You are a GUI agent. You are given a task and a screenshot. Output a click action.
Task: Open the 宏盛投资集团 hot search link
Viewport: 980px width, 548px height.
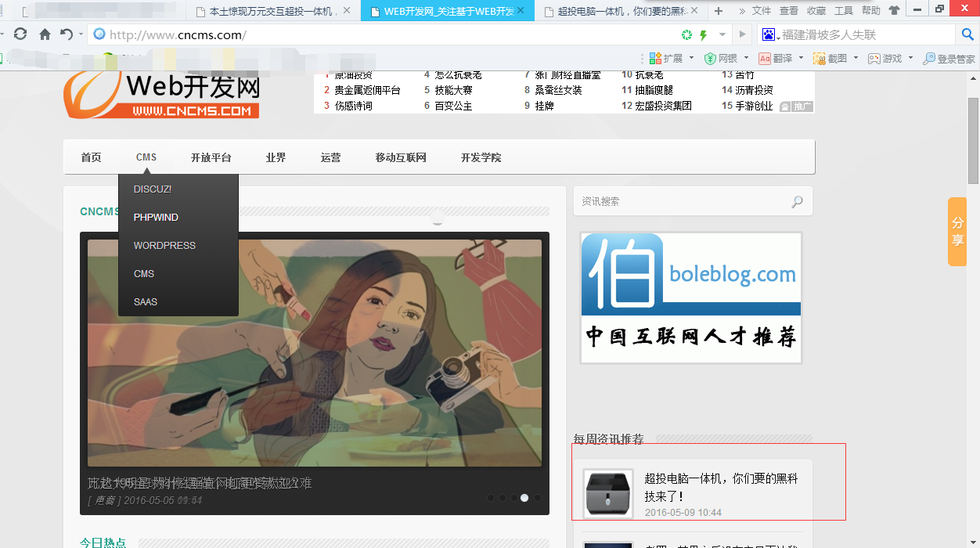pos(663,106)
